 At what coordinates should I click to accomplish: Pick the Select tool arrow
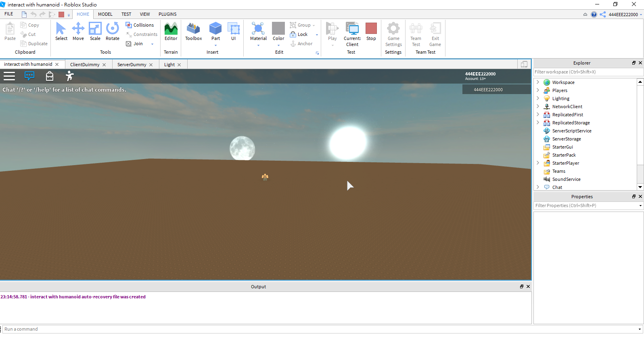(61, 31)
